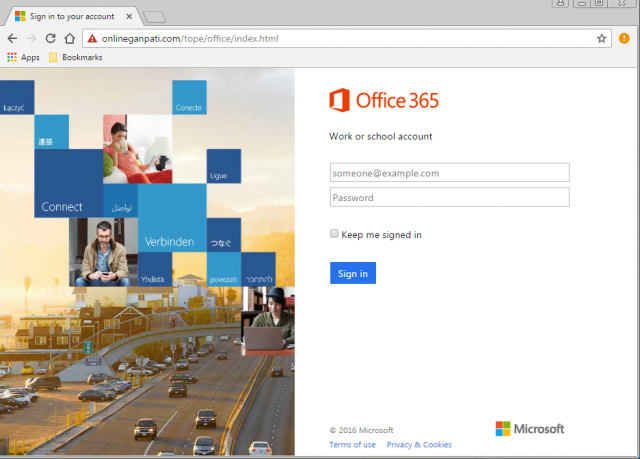Click the 'Connect' tile in the collage

(x=69, y=183)
